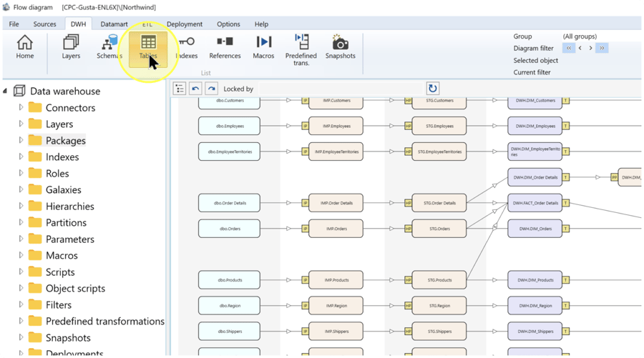Image resolution: width=644 pixels, height=358 pixels.
Task: Go to first diagram filter
Action: click(x=569, y=48)
